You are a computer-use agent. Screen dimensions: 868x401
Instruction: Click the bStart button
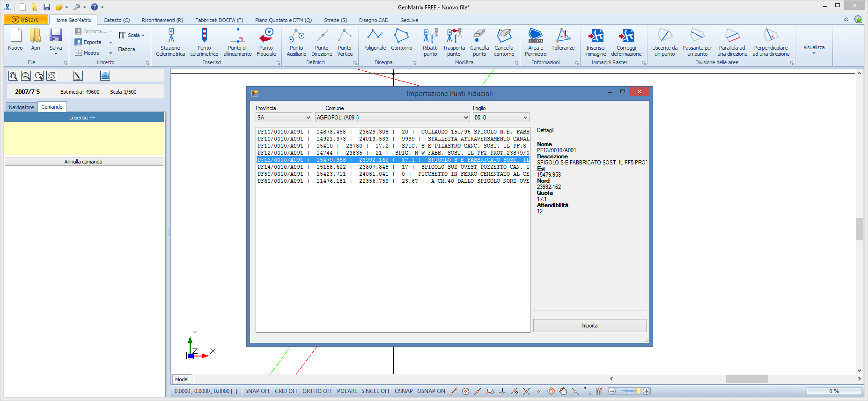point(26,20)
